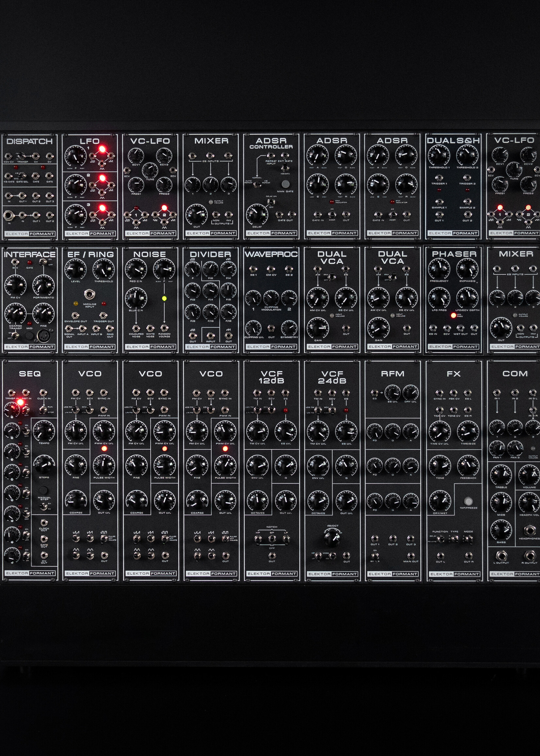Click the CLOCK OUT jack on SEQ

44,522
